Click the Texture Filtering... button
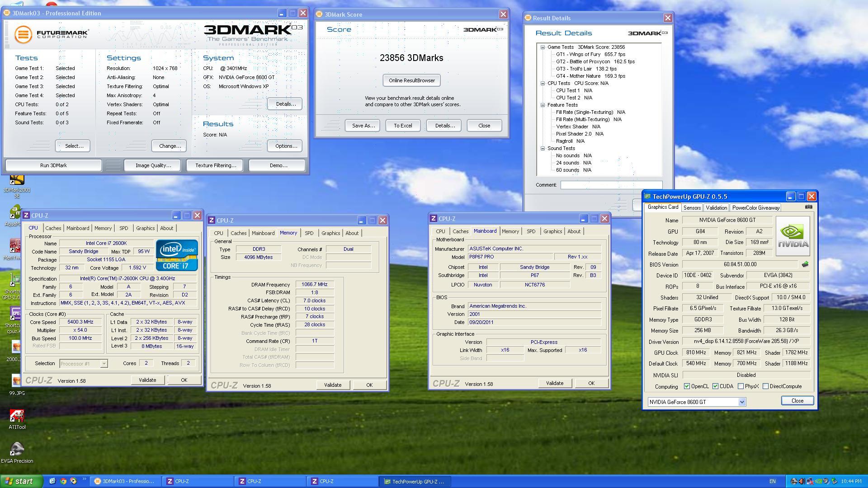868x488 pixels. tap(216, 165)
